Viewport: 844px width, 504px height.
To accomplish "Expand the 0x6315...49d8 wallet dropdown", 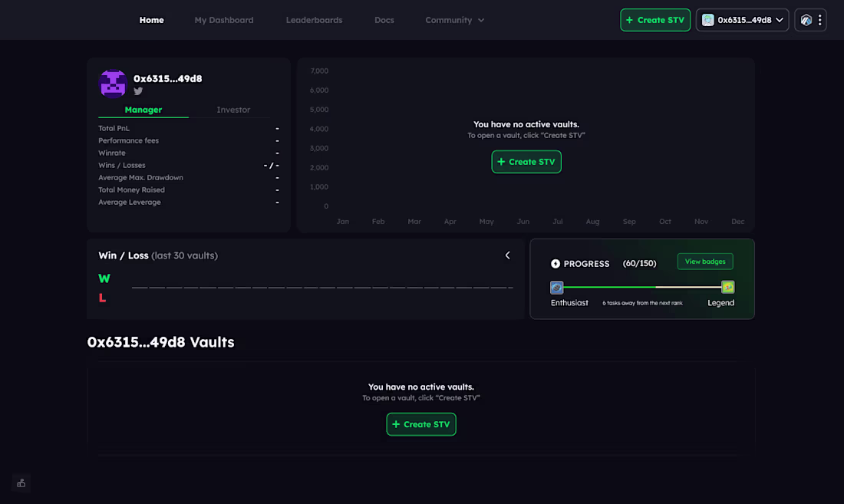I will [742, 20].
